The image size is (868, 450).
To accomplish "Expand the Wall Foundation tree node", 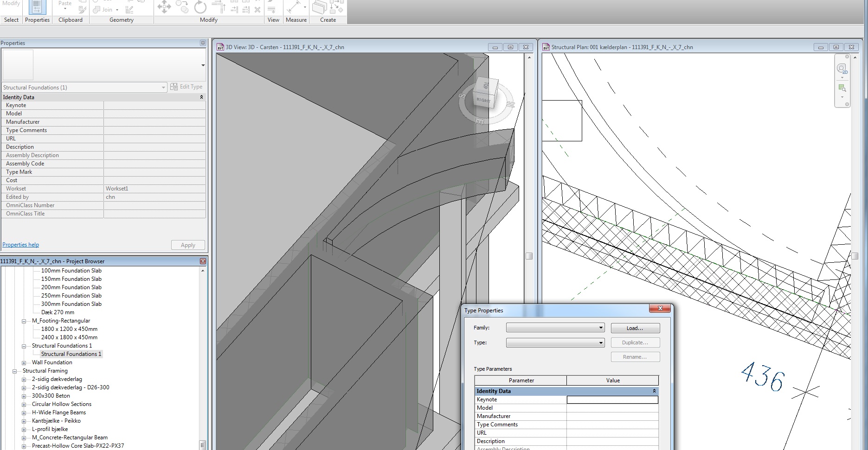I will click(24, 362).
